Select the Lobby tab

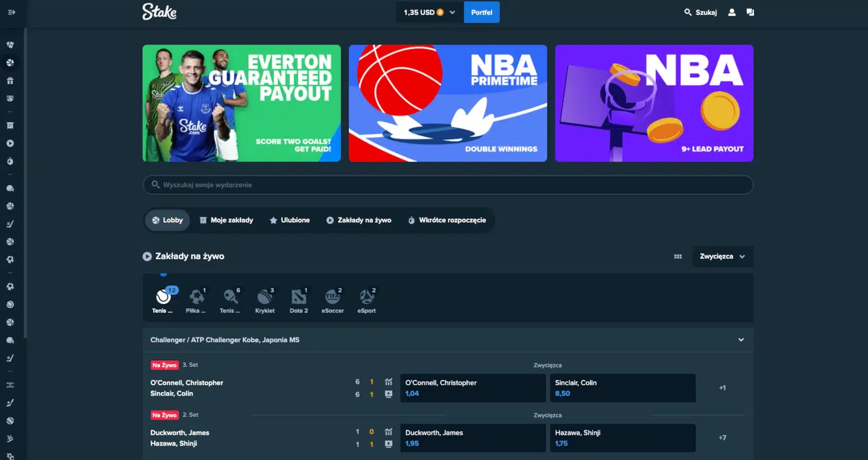click(x=167, y=220)
